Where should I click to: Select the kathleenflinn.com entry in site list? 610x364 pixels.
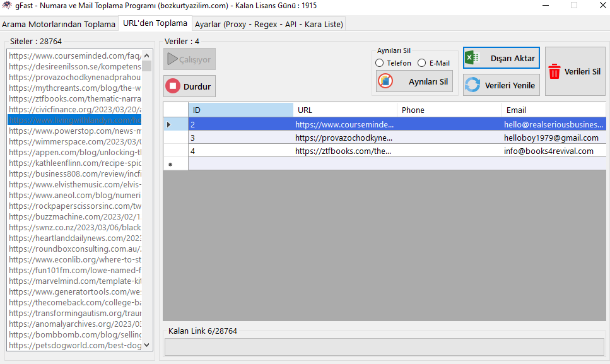pos(74,163)
